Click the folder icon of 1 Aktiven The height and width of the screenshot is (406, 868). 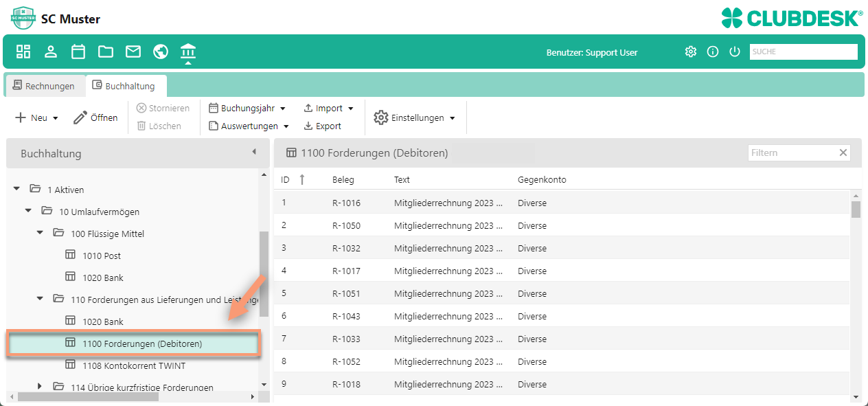tap(35, 189)
